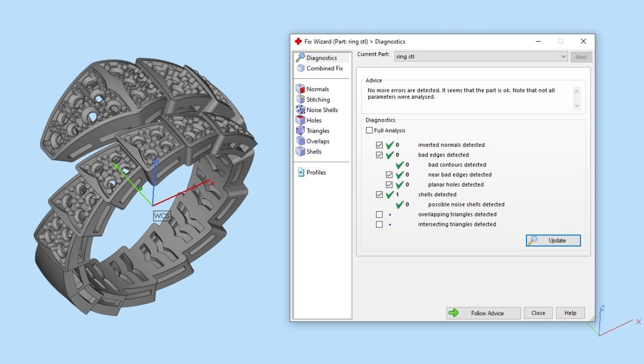Click the WCS label in the viewport
This screenshot has height=364, width=644.
pyautogui.click(x=162, y=216)
